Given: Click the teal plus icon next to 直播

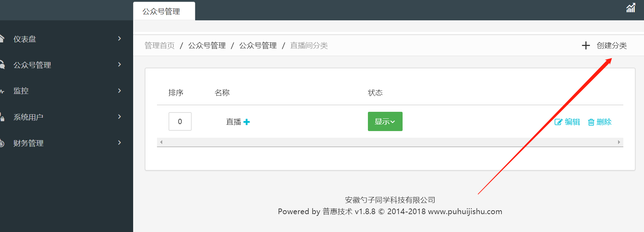Looking at the screenshot, I should coord(247,122).
